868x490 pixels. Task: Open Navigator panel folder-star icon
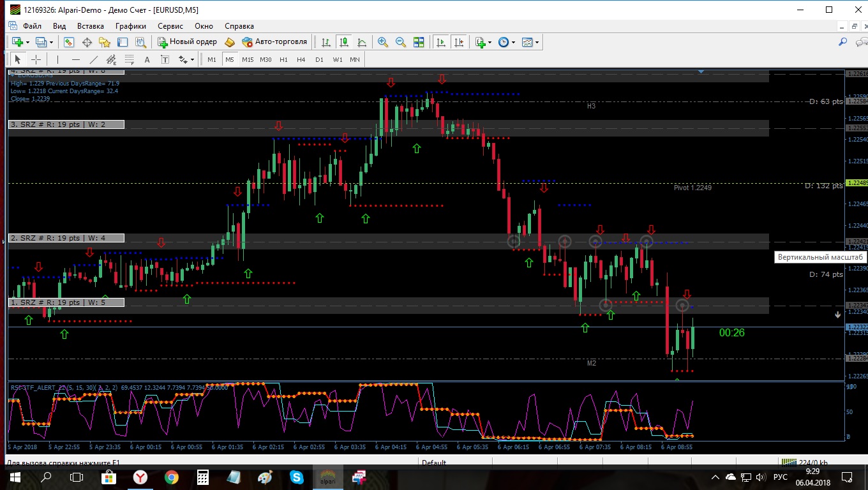(x=105, y=42)
